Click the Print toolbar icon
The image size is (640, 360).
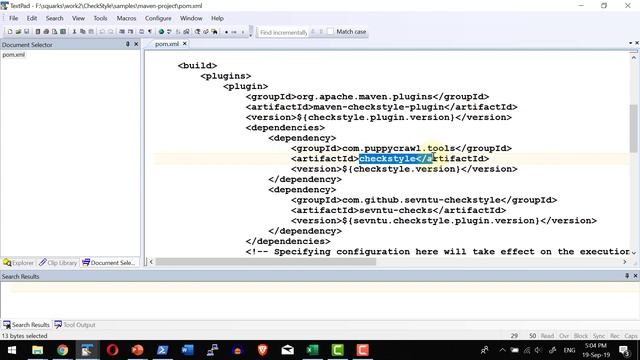tap(46, 31)
